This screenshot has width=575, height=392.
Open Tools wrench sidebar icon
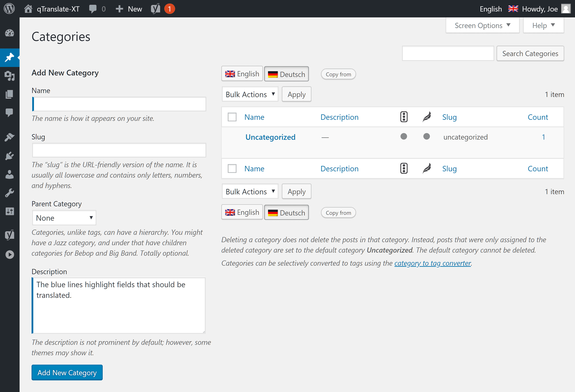9,193
